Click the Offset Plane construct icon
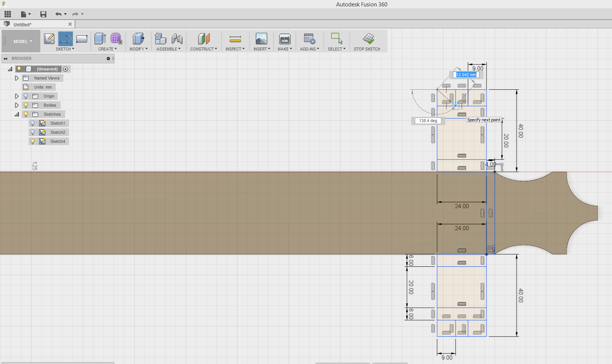612x364 pixels. point(203,38)
